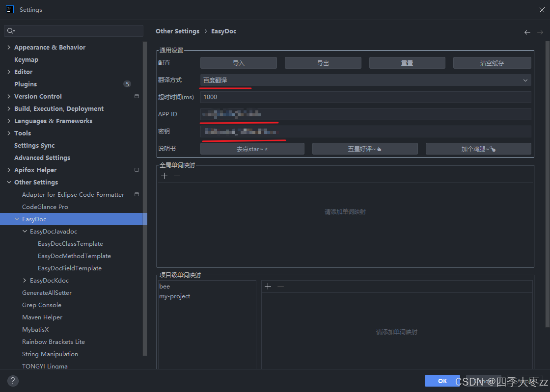Remove global word mapping with minus

point(177,176)
